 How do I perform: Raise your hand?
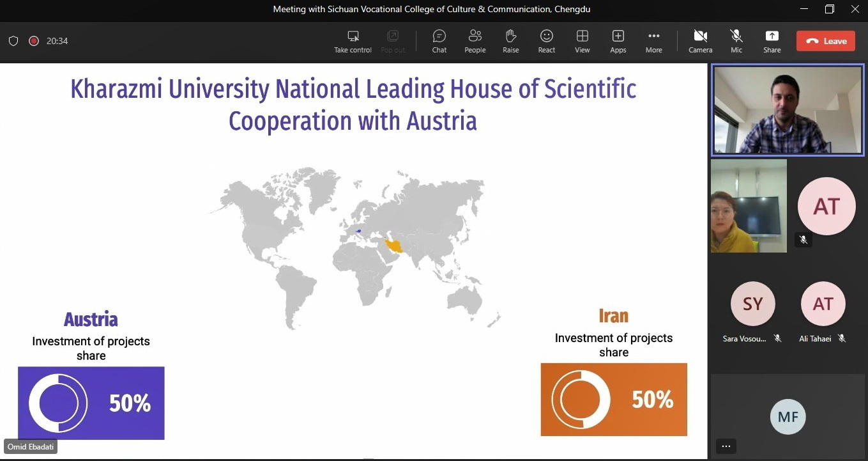tap(510, 41)
